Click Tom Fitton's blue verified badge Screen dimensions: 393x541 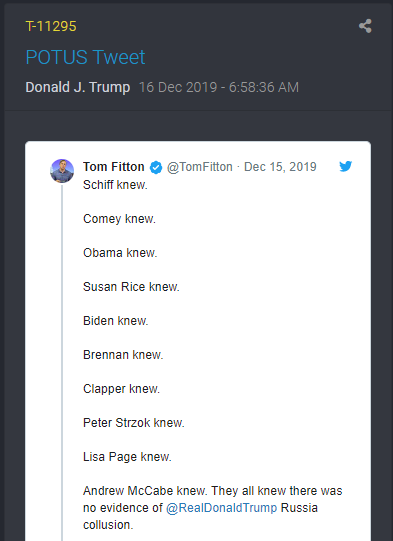pyautogui.click(x=156, y=167)
